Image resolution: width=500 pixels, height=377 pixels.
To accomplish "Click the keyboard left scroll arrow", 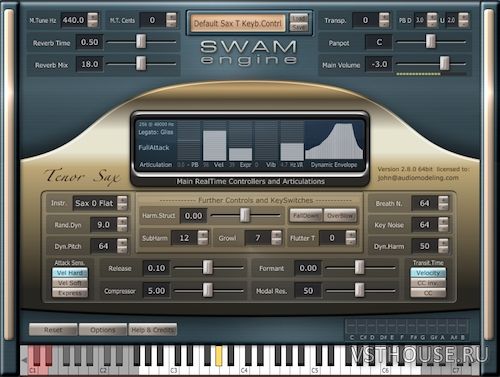I will click(24, 360).
